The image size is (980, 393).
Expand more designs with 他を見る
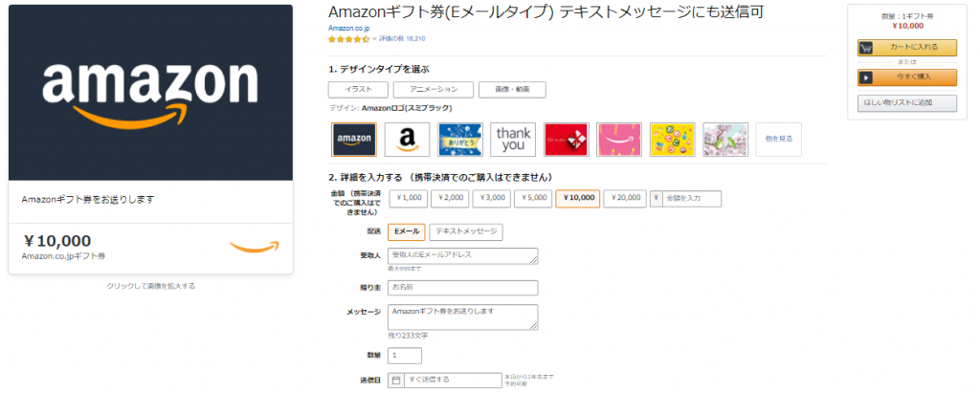pyautogui.click(x=779, y=140)
